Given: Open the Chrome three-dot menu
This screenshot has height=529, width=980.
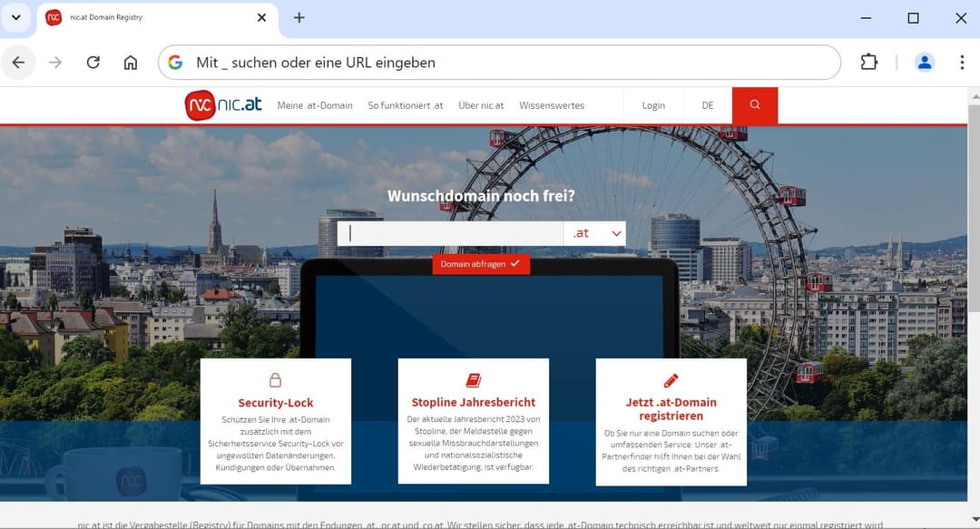Looking at the screenshot, I should pyautogui.click(x=961, y=63).
